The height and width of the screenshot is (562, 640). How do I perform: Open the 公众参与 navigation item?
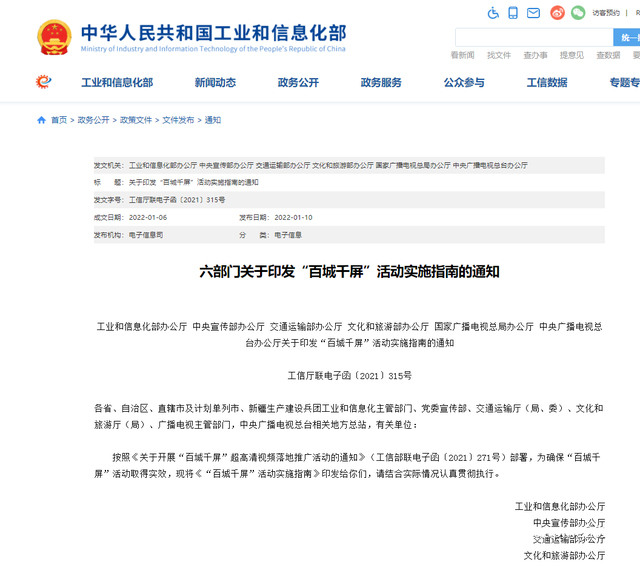tap(464, 83)
